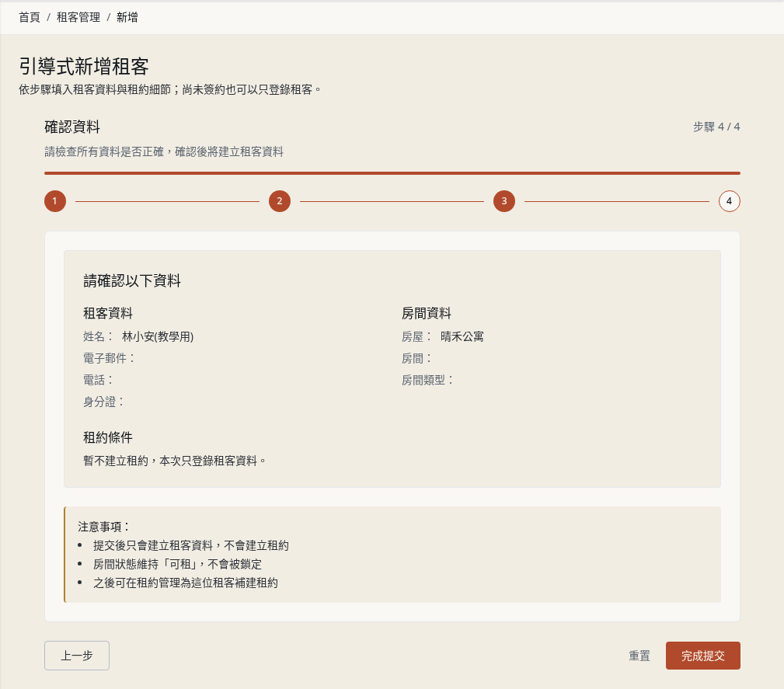This screenshot has width=784, height=689.
Task: Click the red progress bar
Action: [392, 173]
